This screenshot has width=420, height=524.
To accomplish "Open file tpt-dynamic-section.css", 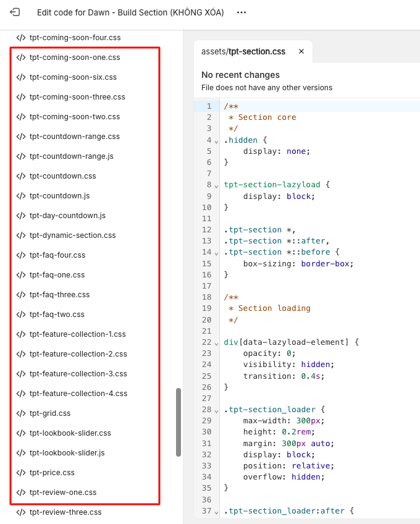I will tap(72, 235).
